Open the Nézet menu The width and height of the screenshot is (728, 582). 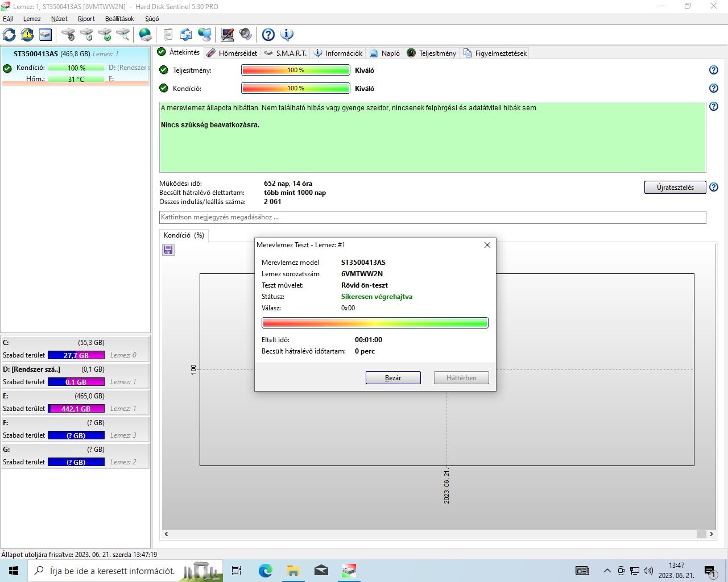click(x=59, y=19)
